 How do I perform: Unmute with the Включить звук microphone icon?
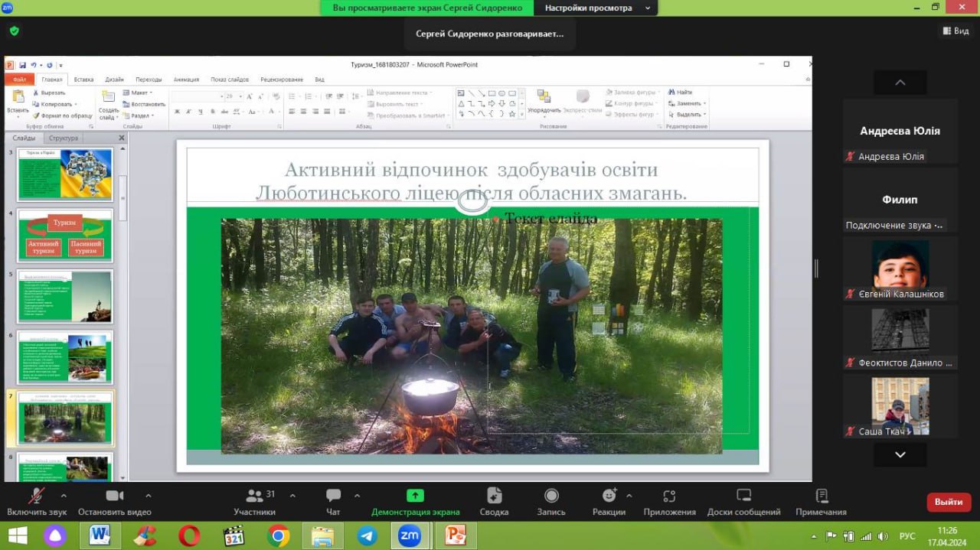(x=36, y=495)
